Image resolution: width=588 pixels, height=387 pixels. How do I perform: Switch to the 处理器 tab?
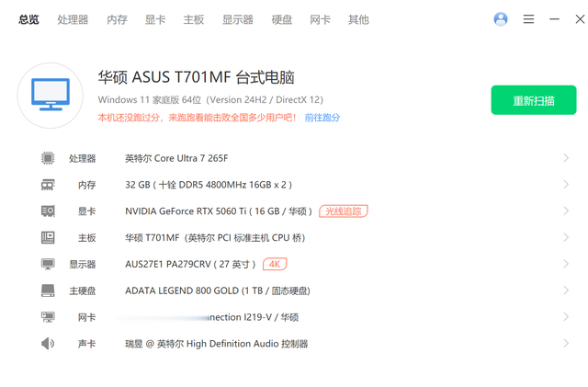(x=73, y=19)
